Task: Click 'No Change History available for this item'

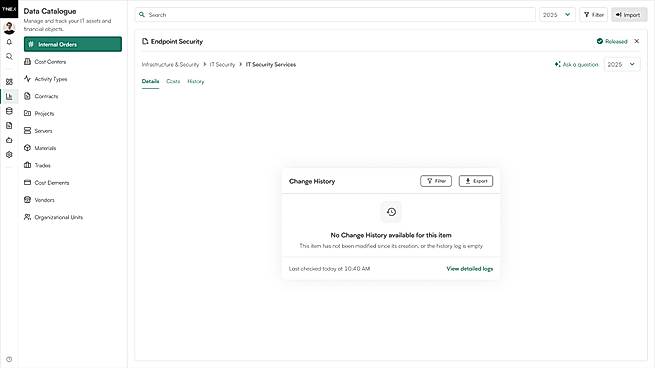Action: point(391,235)
